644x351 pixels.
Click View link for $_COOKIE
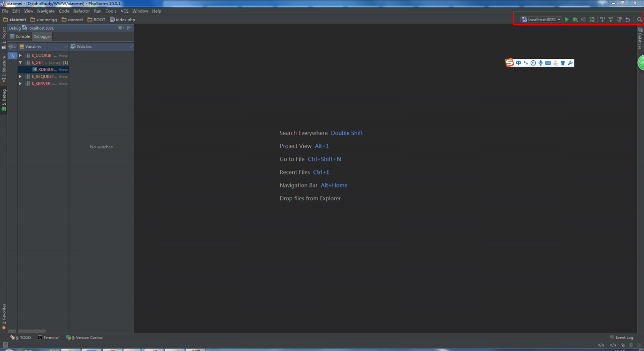[x=63, y=55]
